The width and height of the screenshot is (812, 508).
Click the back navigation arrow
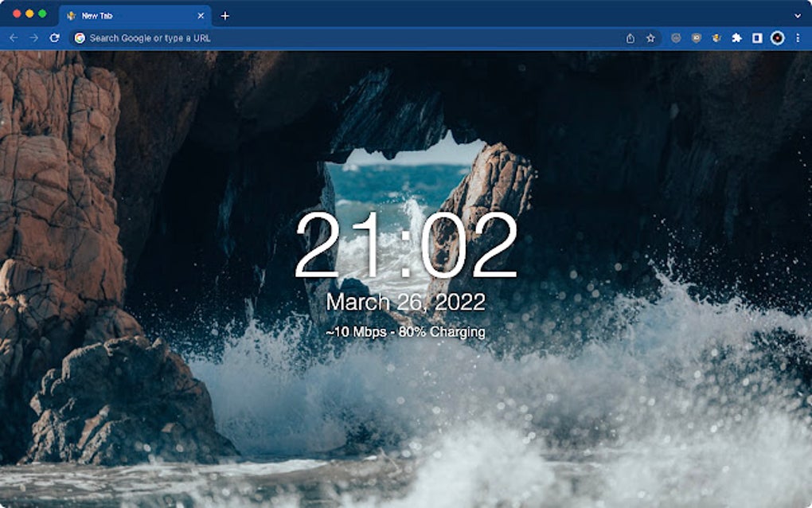[13, 37]
